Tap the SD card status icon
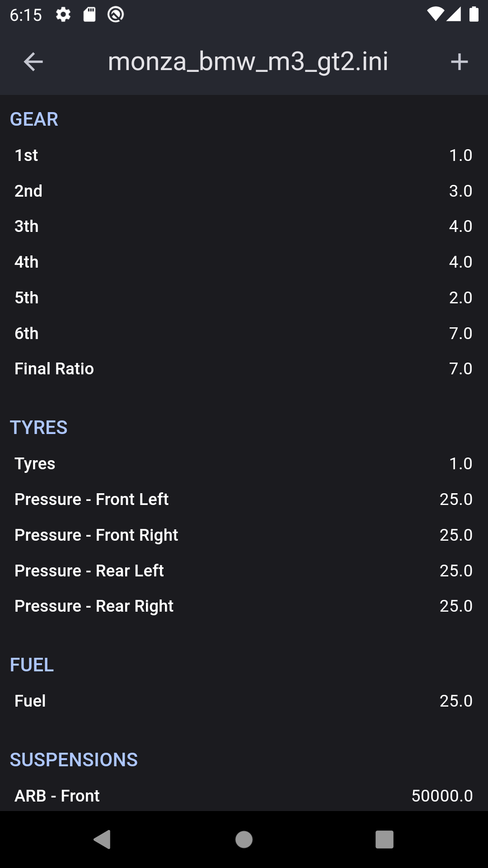Viewport: 488px width, 868px height. [x=89, y=15]
